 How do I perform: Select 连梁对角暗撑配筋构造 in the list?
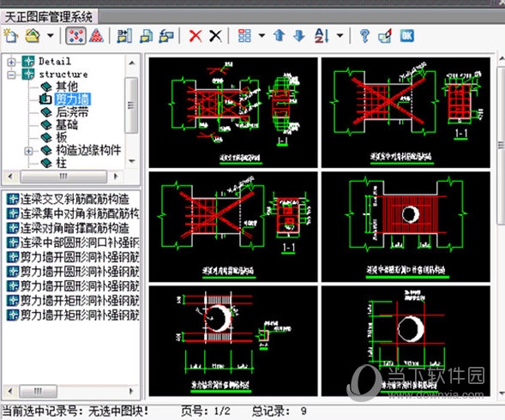75,228
